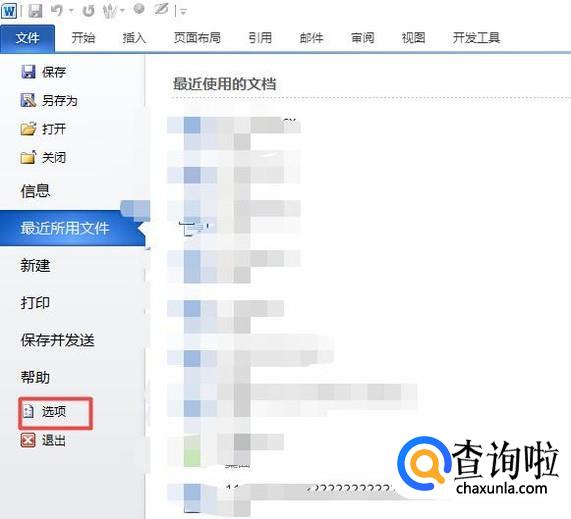Select 信息 in the backstage menu

tap(35, 191)
